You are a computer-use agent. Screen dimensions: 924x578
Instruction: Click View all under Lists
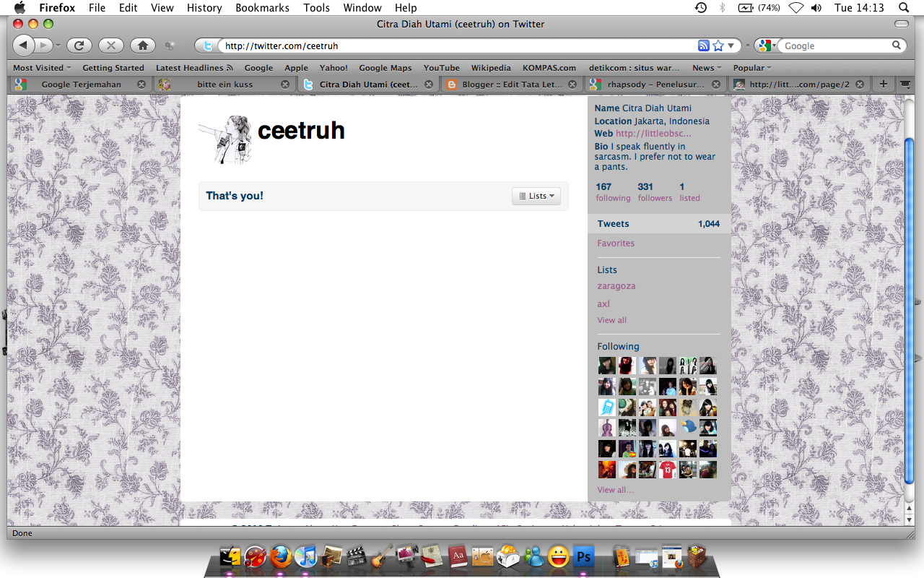pos(611,320)
